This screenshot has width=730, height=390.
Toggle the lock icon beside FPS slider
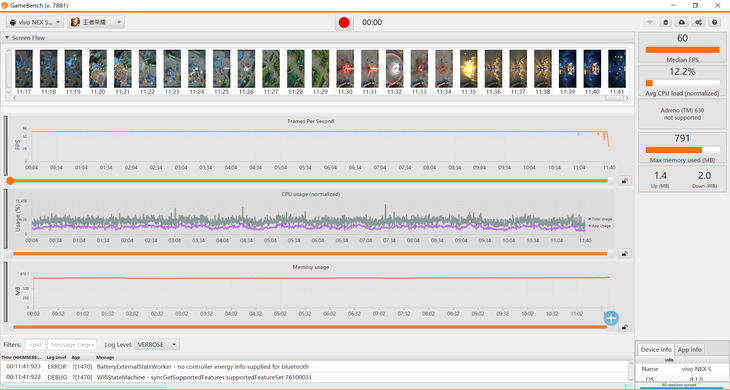624,181
